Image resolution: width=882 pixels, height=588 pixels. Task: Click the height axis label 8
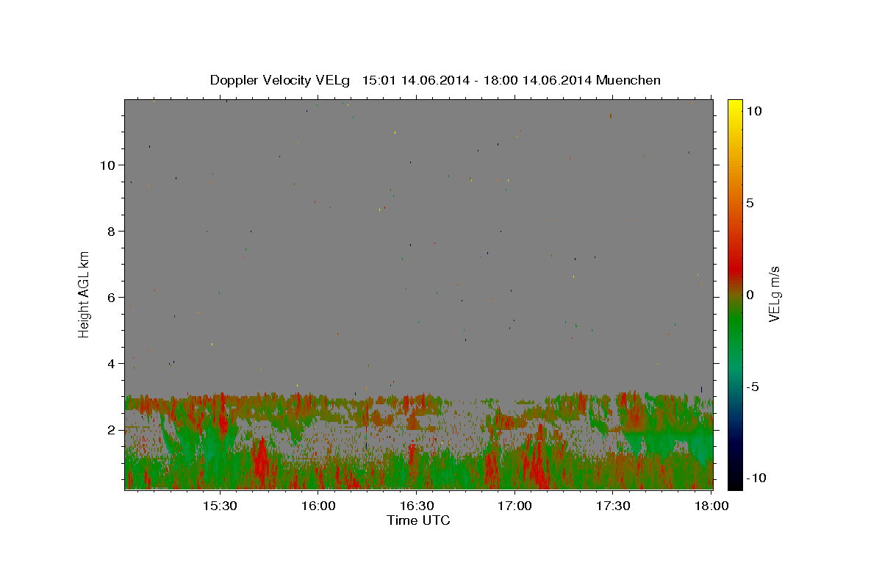point(111,232)
